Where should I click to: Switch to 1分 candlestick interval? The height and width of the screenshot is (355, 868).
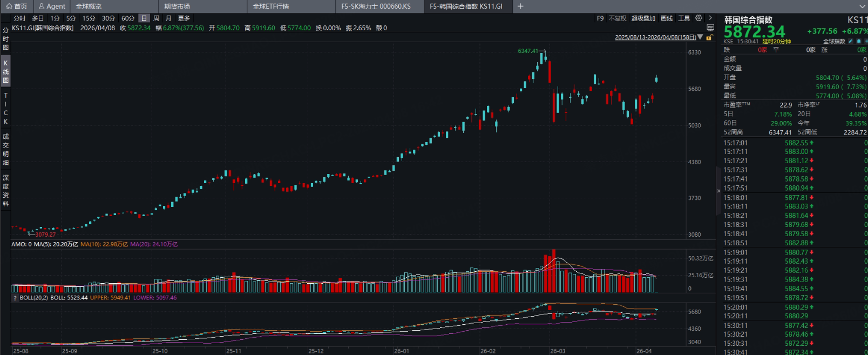[x=55, y=18]
